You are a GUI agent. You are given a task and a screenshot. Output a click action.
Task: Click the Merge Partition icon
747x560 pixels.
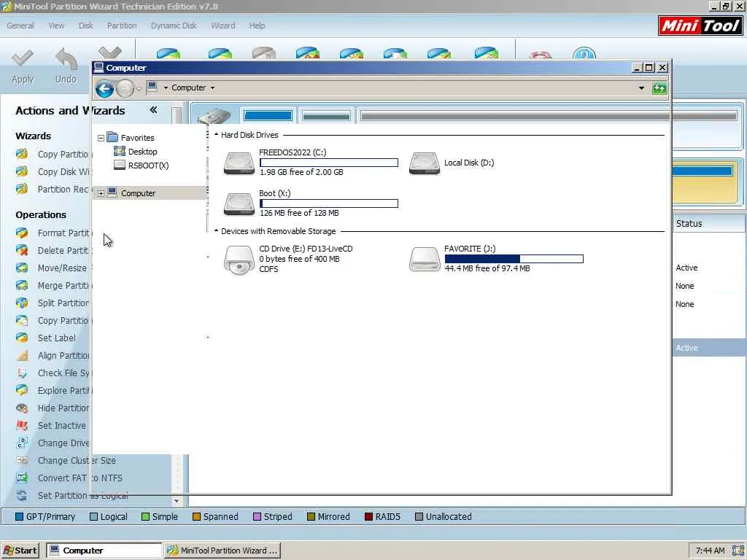[x=22, y=286]
